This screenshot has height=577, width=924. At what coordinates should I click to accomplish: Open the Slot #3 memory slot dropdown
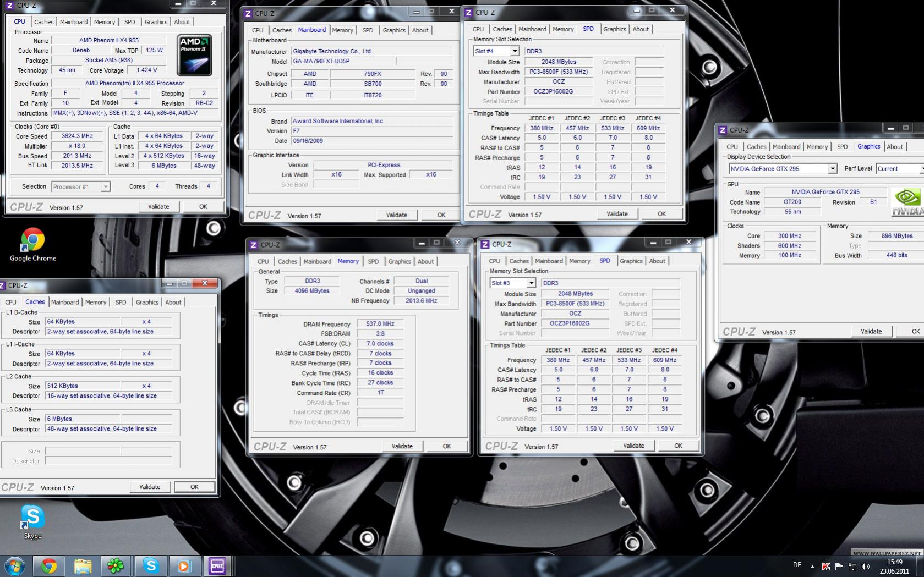[x=513, y=283]
